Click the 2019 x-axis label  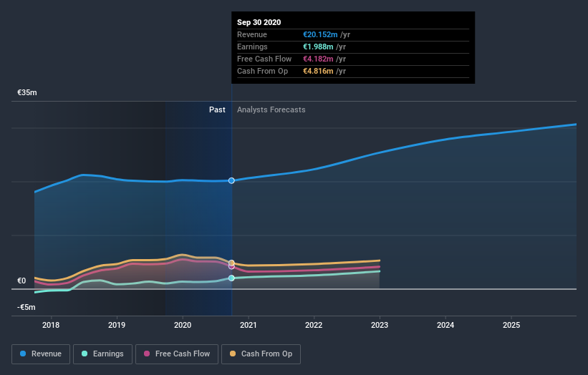click(x=117, y=325)
